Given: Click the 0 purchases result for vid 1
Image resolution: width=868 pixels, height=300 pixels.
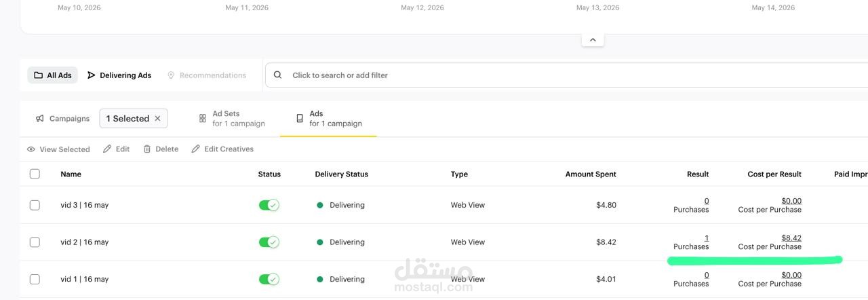Looking at the screenshot, I should click(707, 276).
